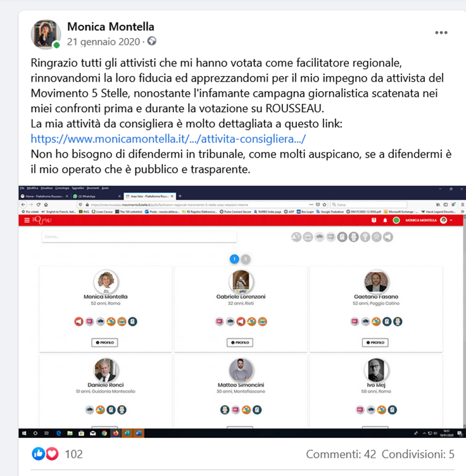Click Profilo button under Gabriele Lorenzoni
The height and width of the screenshot is (476, 466).
click(240, 342)
